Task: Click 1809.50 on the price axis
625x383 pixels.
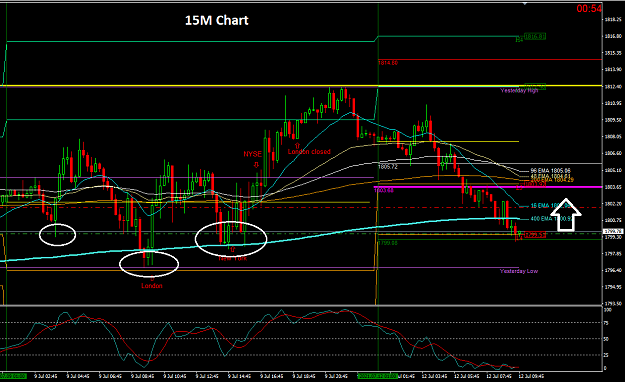Action: (x=613, y=120)
